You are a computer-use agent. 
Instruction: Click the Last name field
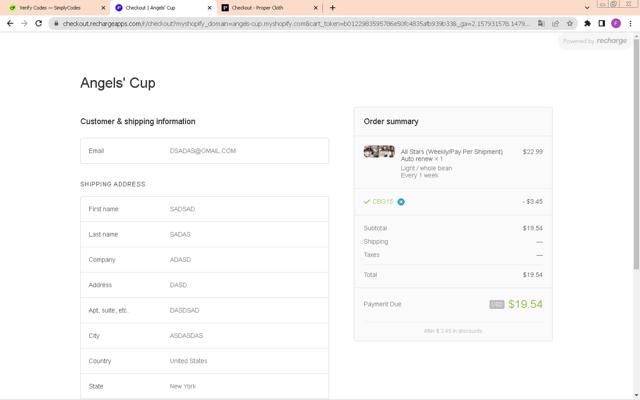pos(204,234)
